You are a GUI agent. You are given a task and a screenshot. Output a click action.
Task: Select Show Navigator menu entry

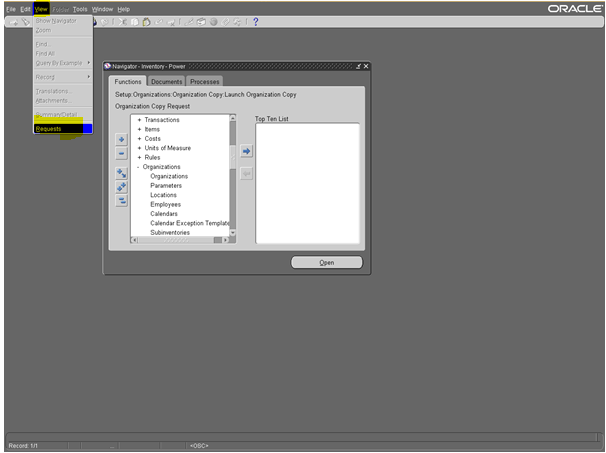pyautogui.click(x=63, y=21)
